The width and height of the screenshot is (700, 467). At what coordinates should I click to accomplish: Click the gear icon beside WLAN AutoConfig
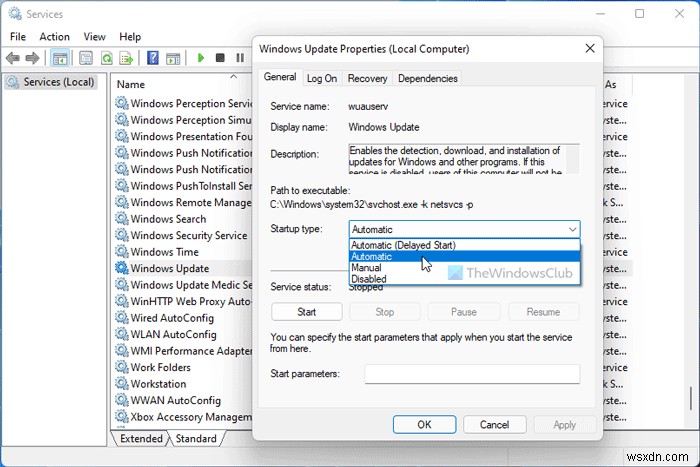pyautogui.click(x=121, y=334)
